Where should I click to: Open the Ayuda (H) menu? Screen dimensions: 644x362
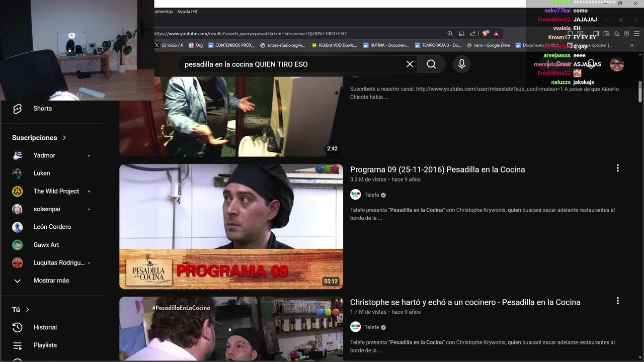coord(187,12)
